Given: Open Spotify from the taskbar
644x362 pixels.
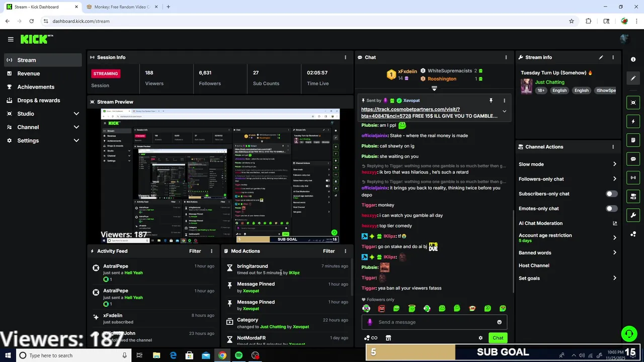Looking at the screenshot, I should [238, 355].
